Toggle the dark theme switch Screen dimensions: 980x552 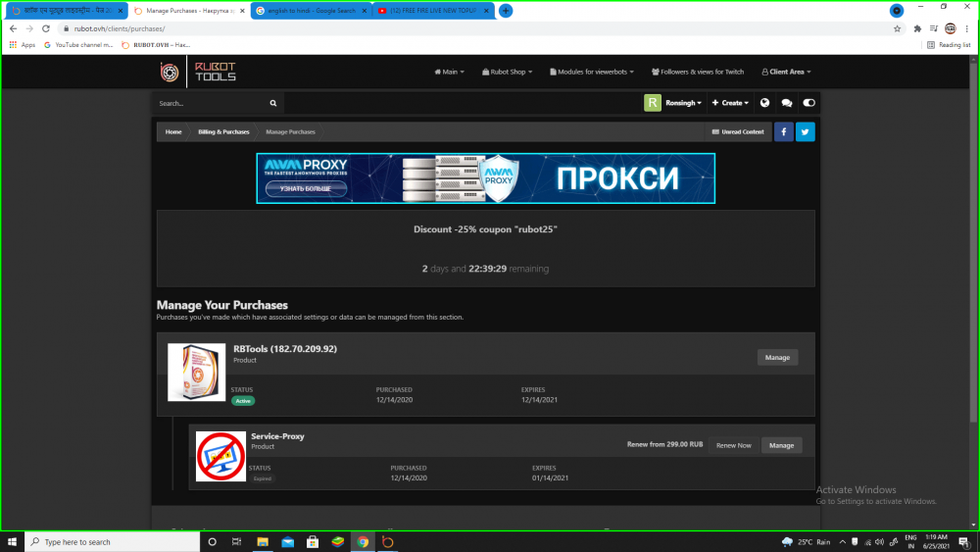click(808, 103)
